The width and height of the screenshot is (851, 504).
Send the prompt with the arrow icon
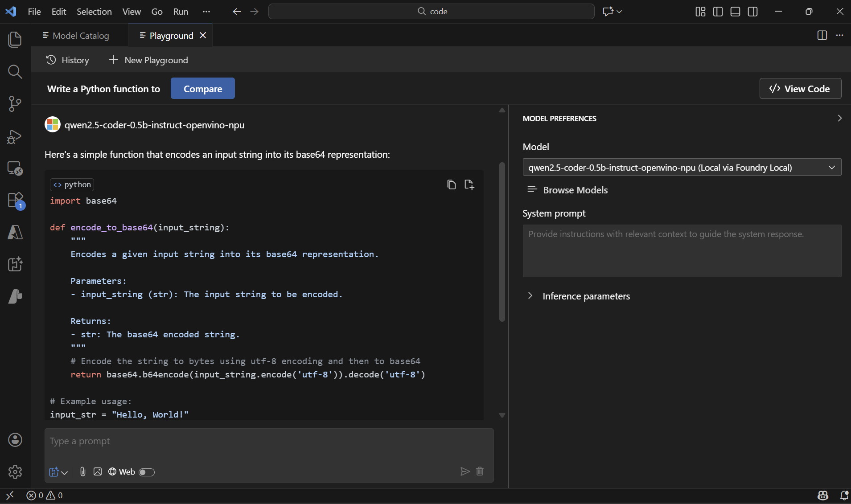click(465, 471)
